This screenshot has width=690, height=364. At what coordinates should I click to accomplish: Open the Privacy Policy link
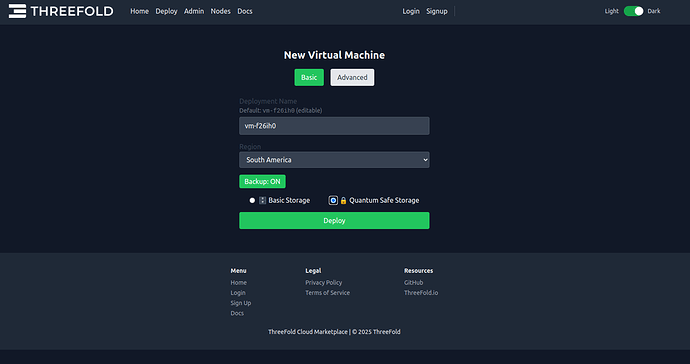click(x=324, y=283)
